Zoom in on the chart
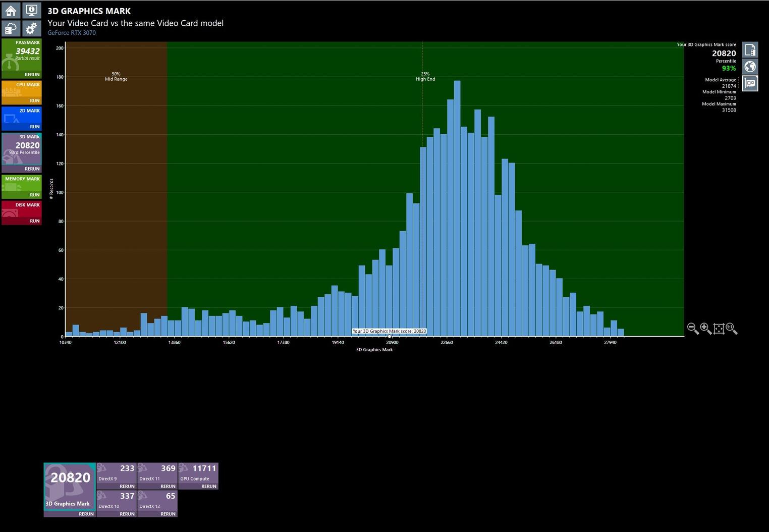The width and height of the screenshot is (769, 532). point(706,329)
